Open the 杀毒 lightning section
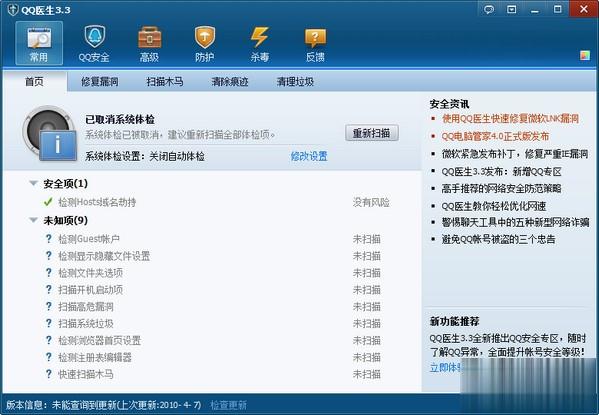 pos(260,43)
